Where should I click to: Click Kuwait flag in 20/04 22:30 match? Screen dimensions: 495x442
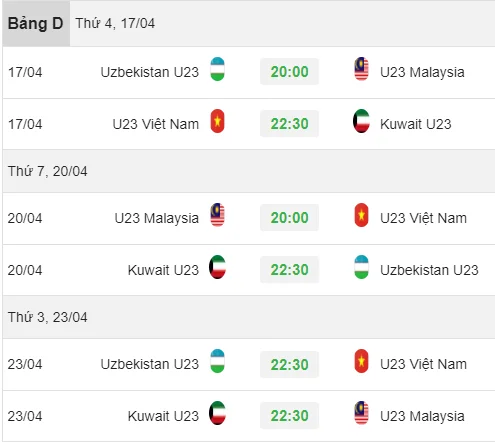pos(217,267)
